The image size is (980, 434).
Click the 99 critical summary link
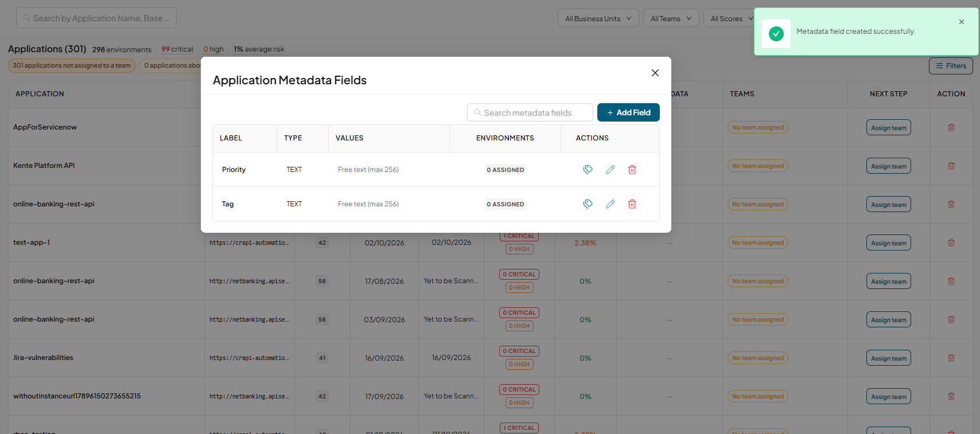coord(177,49)
